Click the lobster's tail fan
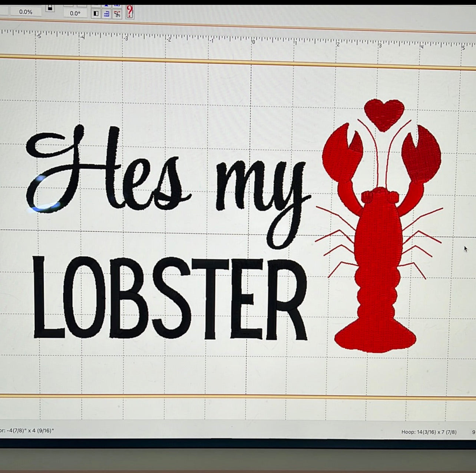 [375, 337]
